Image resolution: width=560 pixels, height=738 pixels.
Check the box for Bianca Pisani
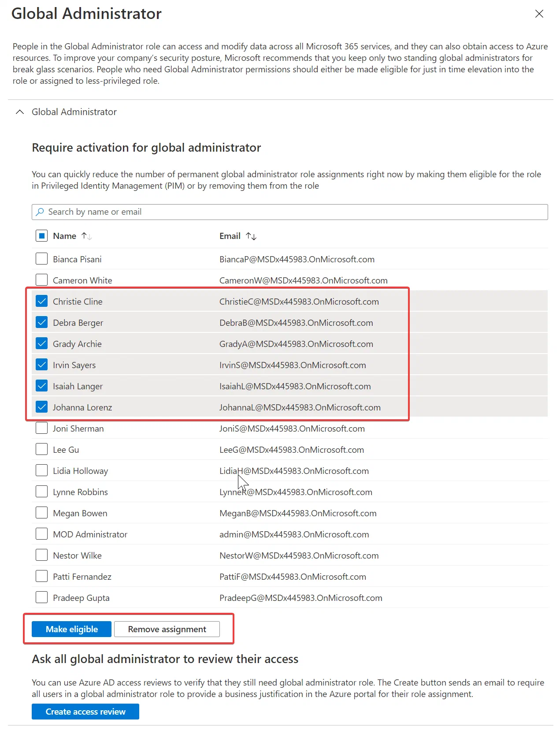[41, 259]
